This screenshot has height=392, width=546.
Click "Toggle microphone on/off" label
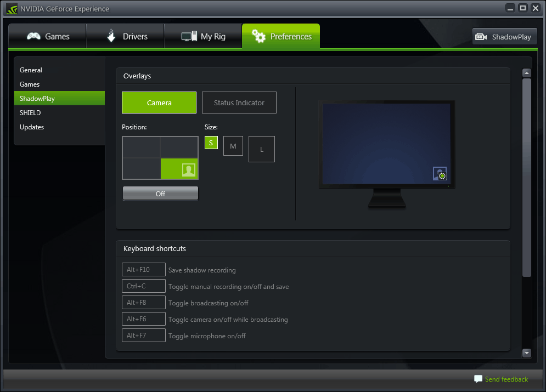(207, 336)
